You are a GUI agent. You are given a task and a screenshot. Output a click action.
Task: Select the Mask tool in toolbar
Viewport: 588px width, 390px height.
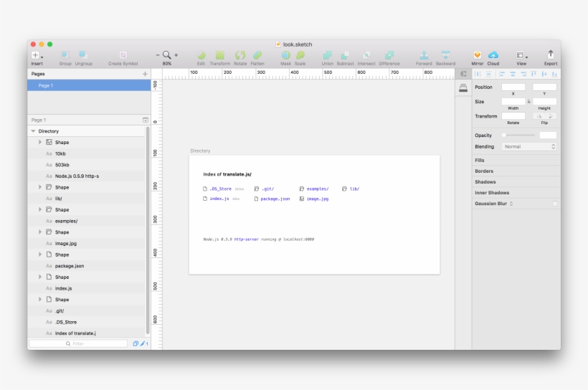(285, 55)
